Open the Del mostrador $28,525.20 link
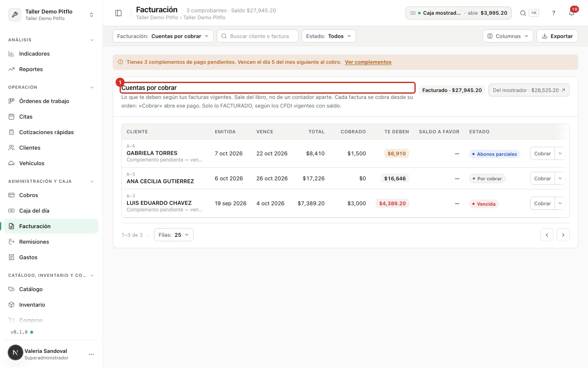The image size is (588, 368). [529, 90]
